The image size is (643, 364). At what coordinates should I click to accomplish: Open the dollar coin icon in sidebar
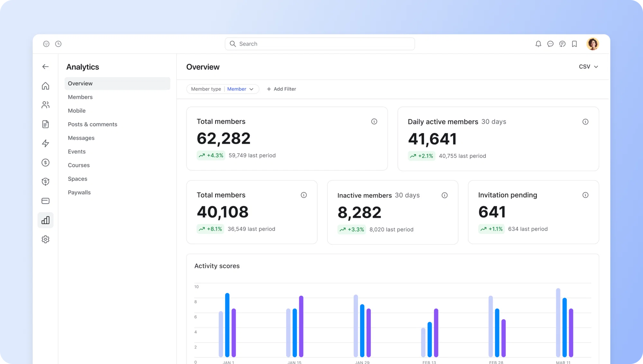[45, 163]
